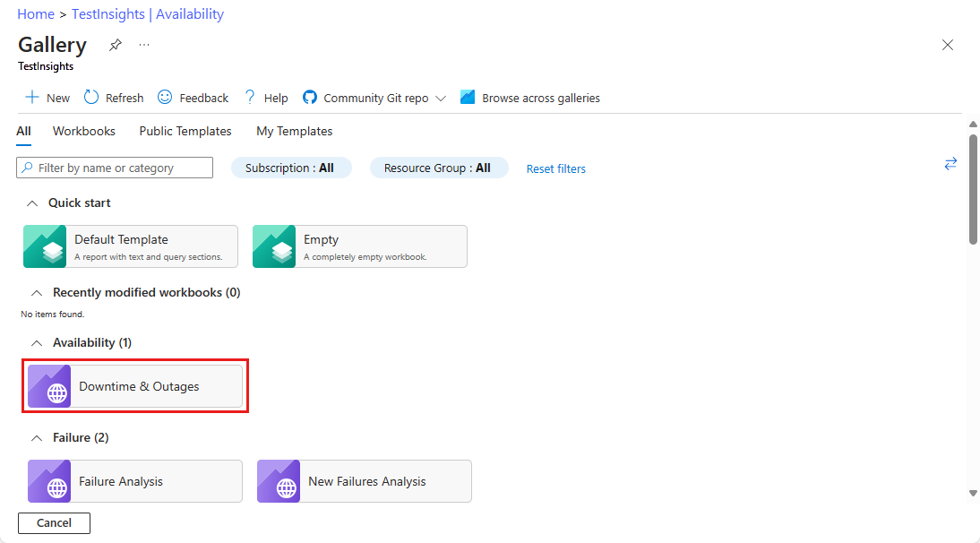Pin the Gallery blade

click(116, 45)
